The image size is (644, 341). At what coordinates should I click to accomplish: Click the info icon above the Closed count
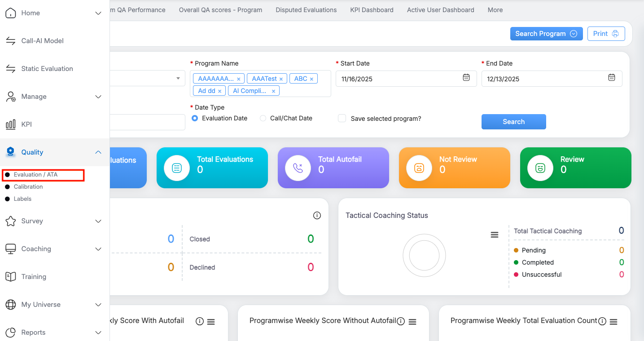coord(317,216)
